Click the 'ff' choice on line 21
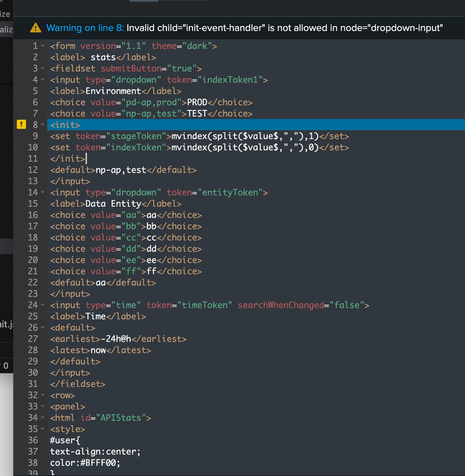 (151, 271)
